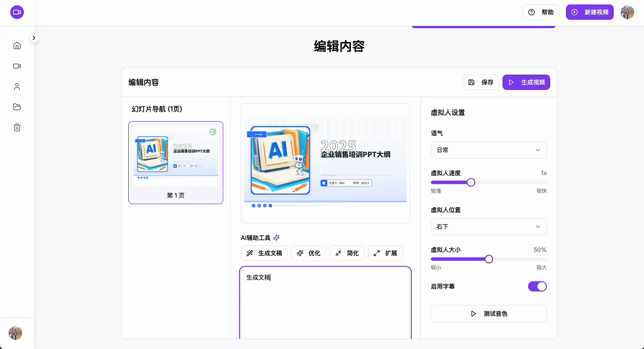Click the 生成视频 button
The image size is (644, 349).
[x=526, y=82]
